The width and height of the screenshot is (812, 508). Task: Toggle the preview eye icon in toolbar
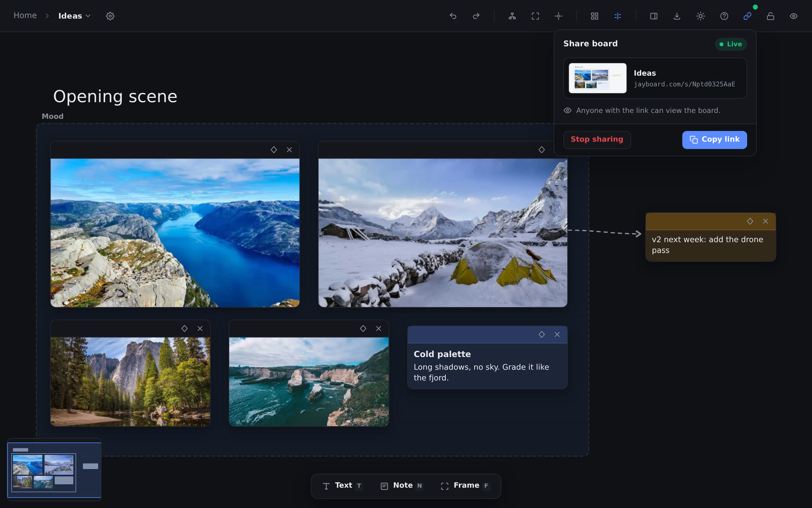[x=794, y=16]
